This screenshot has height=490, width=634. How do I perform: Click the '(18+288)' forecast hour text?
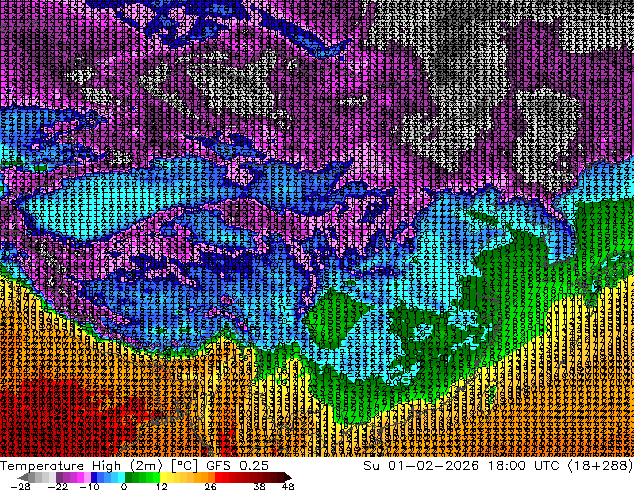(600, 466)
